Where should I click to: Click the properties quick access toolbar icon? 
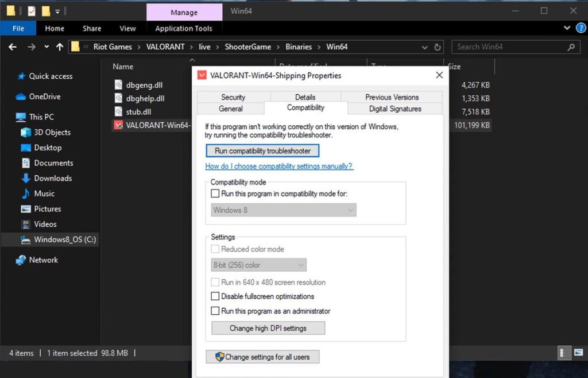click(x=32, y=11)
